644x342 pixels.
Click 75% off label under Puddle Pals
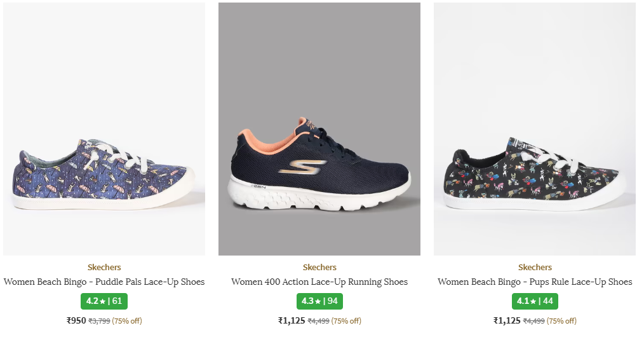pos(127,321)
